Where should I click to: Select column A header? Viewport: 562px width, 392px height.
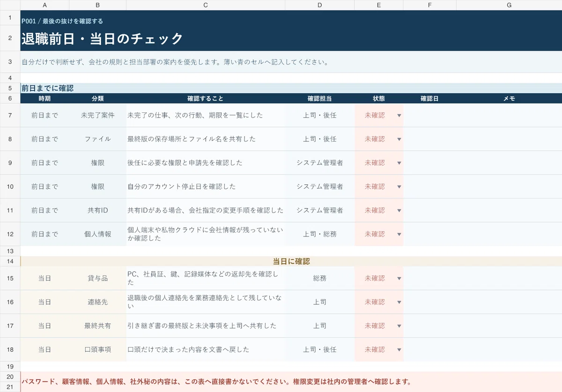coord(44,5)
